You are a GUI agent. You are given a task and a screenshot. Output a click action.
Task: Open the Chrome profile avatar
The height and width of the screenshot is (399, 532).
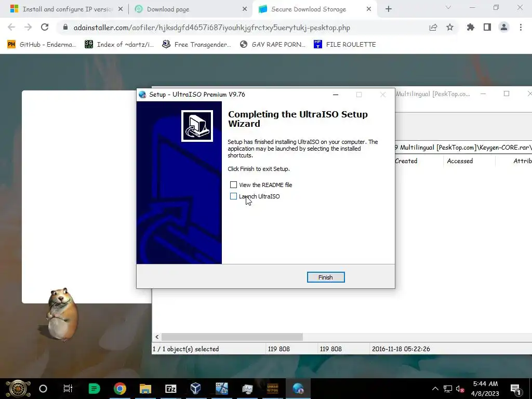(504, 28)
